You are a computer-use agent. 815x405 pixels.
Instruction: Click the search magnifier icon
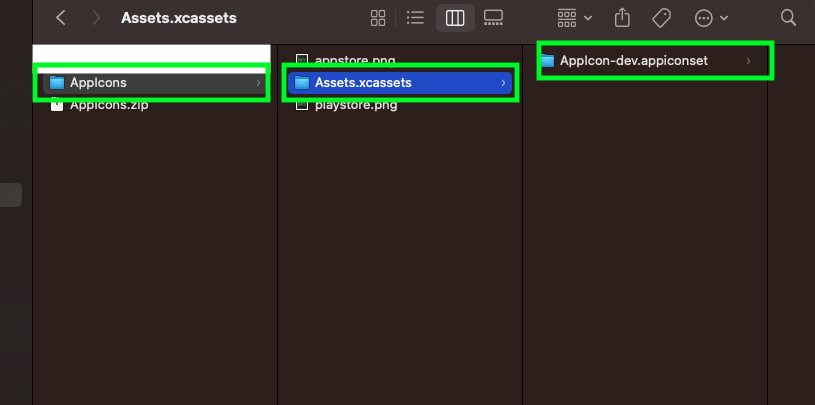coord(788,18)
